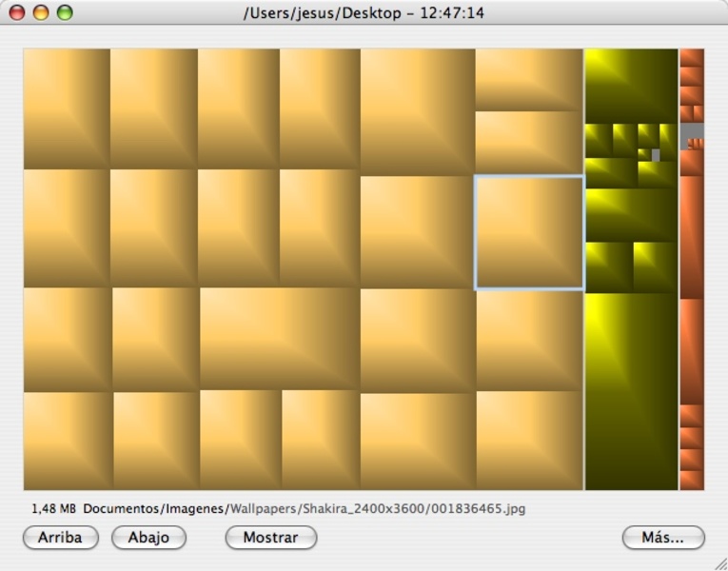
Task: Select the double-width light orange treemap tile
Action: pos(280,340)
